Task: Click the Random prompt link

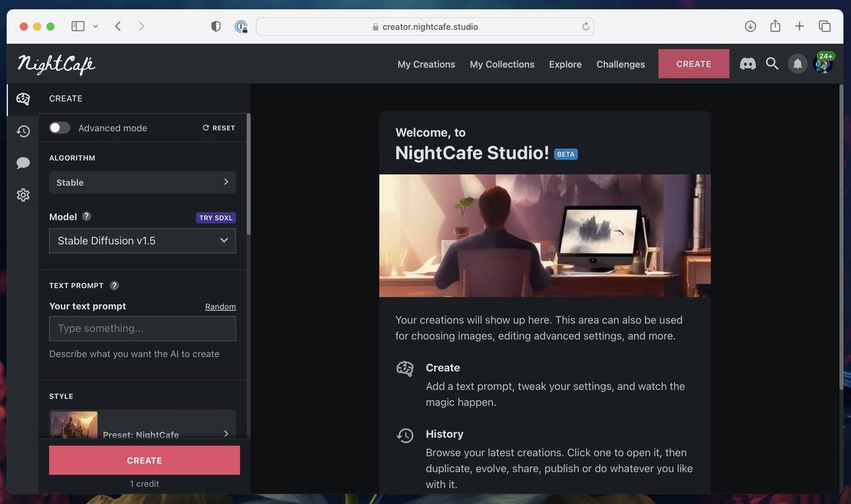Action: [221, 307]
